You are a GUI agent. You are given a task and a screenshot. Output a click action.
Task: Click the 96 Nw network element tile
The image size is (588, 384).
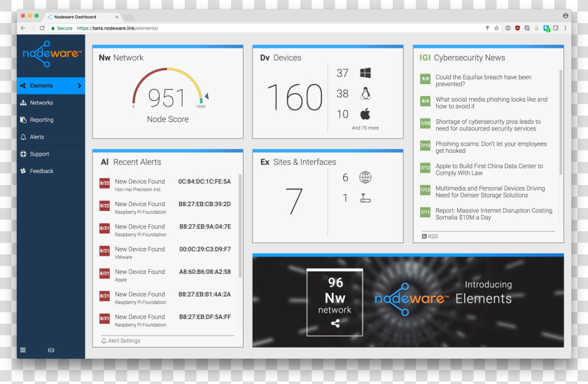(335, 302)
